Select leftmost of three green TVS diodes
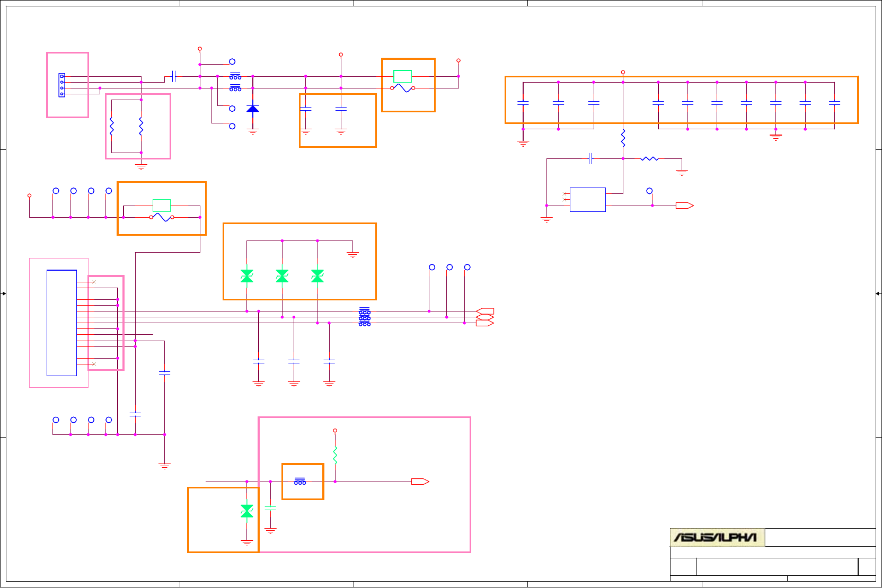The image size is (882, 588). 247,276
